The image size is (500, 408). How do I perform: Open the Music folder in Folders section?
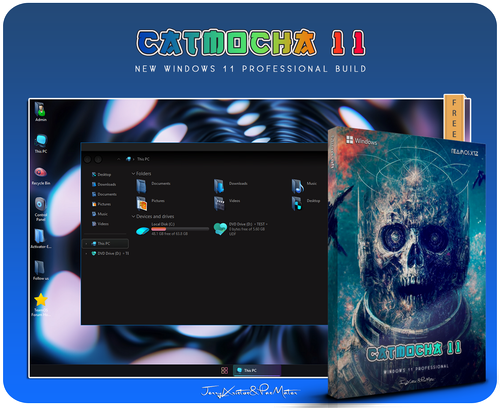(304, 185)
